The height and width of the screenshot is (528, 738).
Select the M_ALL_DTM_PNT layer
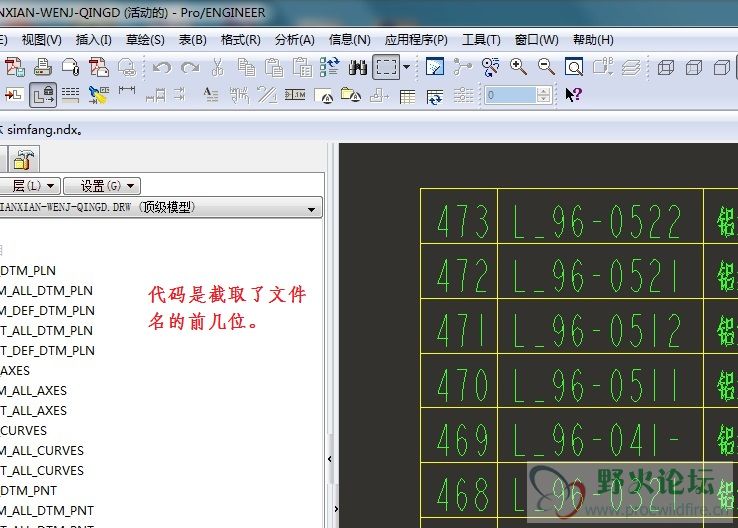47,511
